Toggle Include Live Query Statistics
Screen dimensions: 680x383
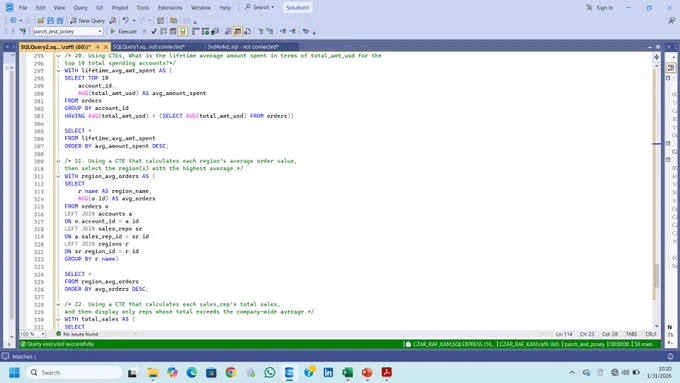tap(206, 31)
